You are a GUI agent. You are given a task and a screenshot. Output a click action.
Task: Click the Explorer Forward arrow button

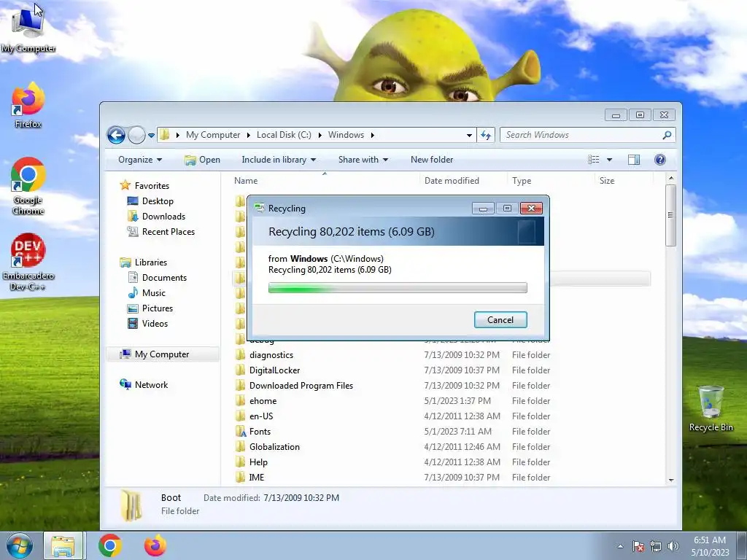click(136, 135)
